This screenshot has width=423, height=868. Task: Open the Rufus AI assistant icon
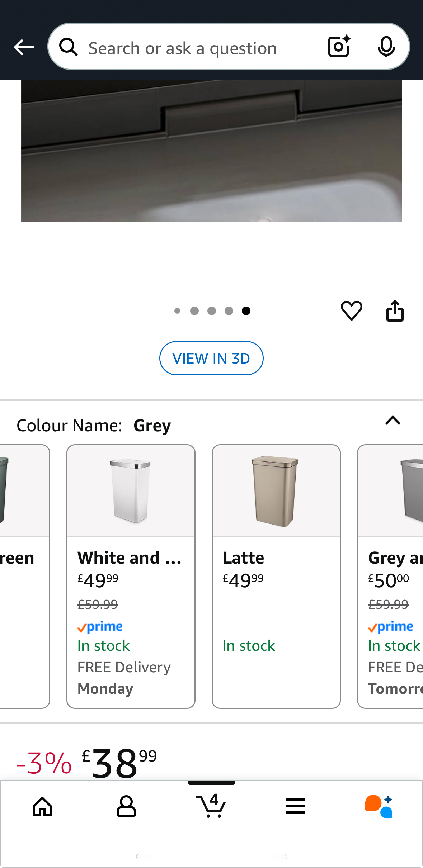click(x=379, y=806)
